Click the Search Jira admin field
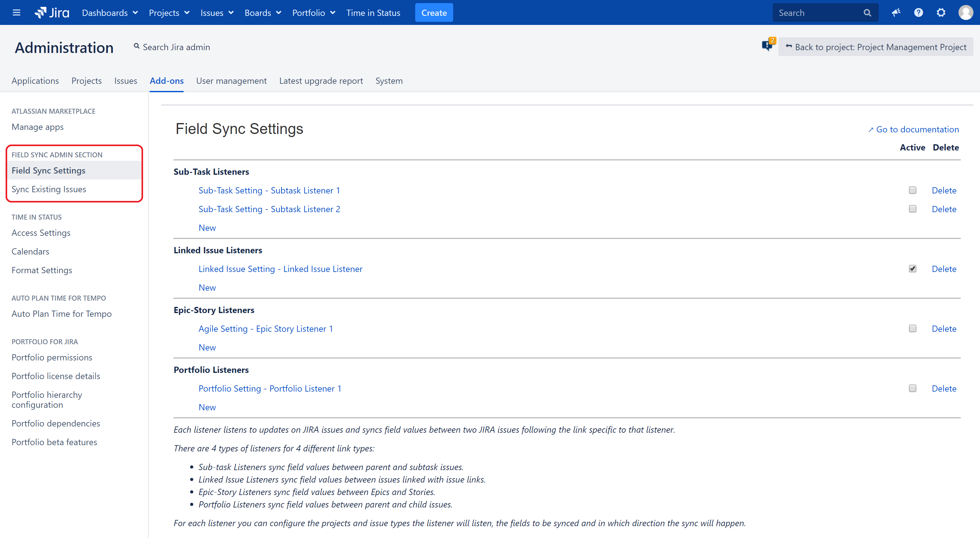 [x=176, y=47]
